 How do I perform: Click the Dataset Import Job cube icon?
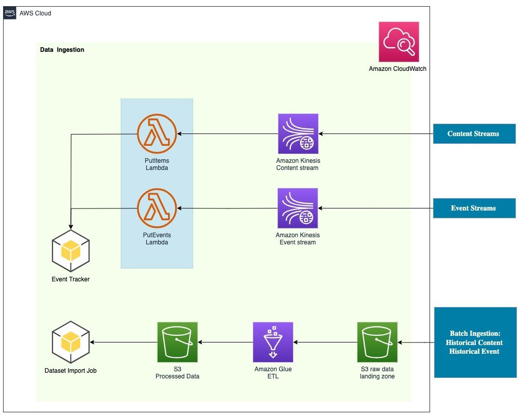tap(71, 342)
